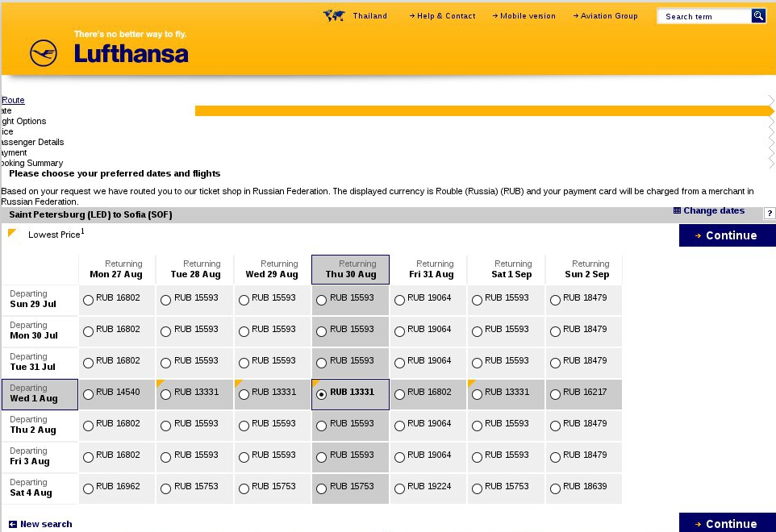Click the yellow Lowest Price corner marker
Screen dimensions: 776x532
point(12,233)
